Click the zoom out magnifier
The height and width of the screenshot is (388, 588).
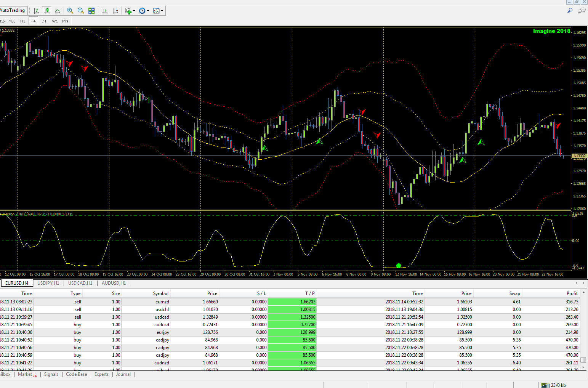tap(81, 11)
